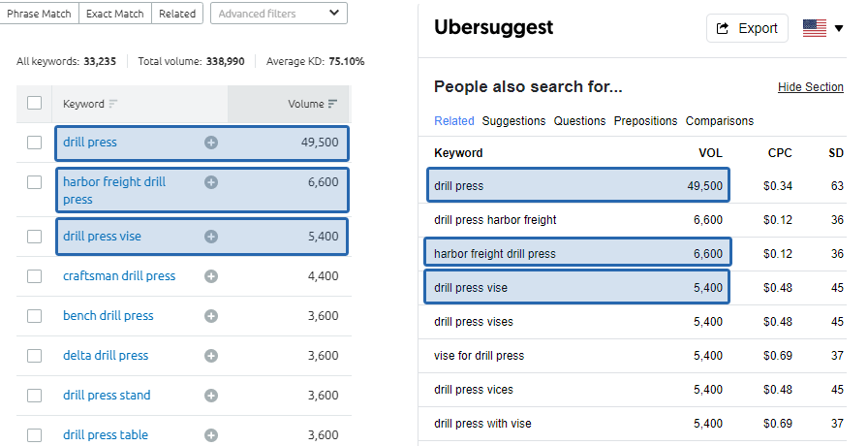Add delta drill press using plus icon

pos(211,356)
